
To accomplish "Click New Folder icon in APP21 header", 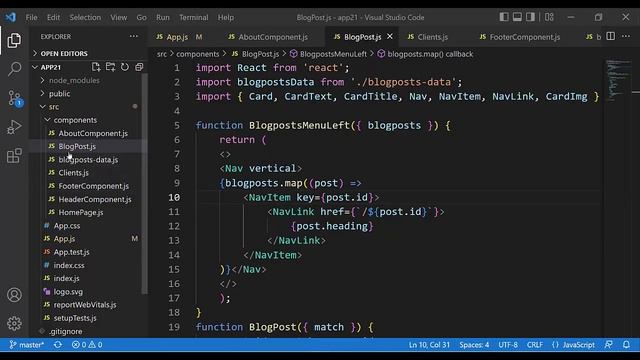I will pyautogui.click(x=110, y=67).
